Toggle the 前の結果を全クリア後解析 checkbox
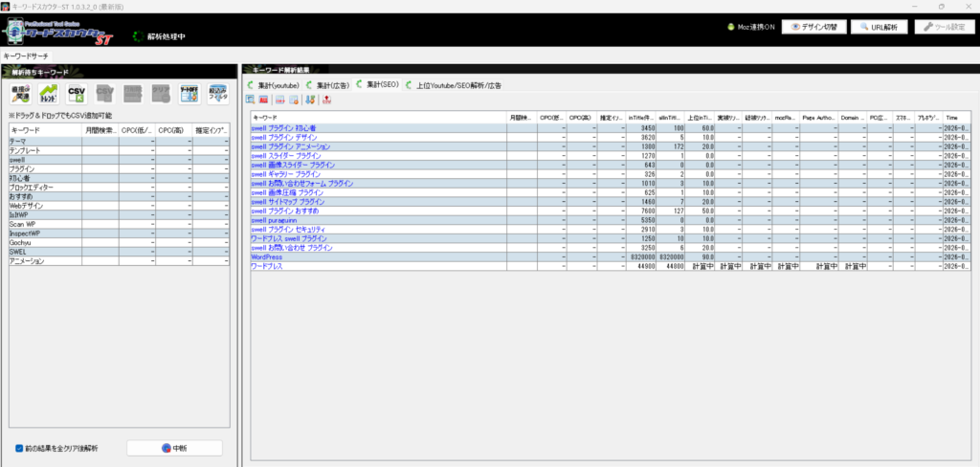Image resolution: width=980 pixels, height=467 pixels. point(20,448)
